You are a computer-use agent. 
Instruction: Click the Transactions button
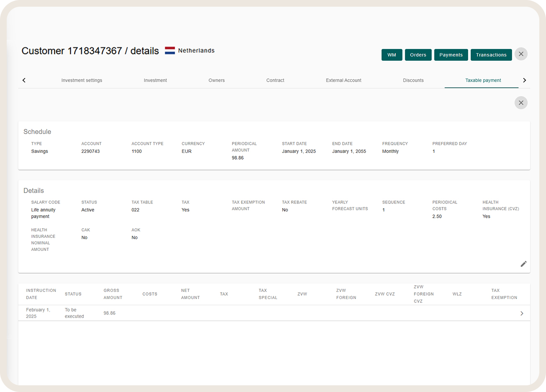tap(491, 54)
